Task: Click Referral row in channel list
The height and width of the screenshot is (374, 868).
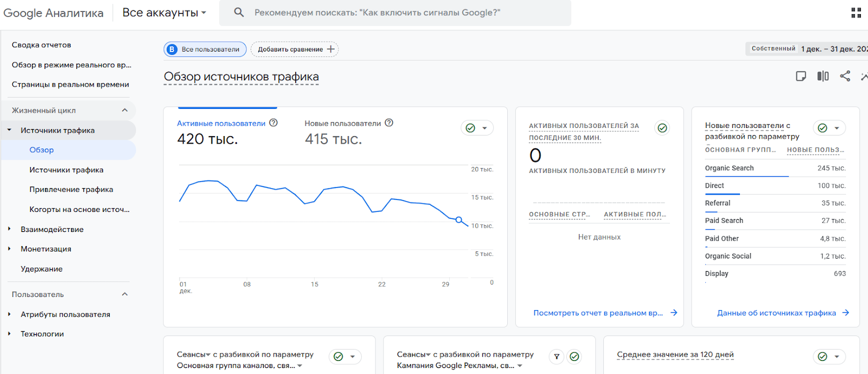Action: 775,203
